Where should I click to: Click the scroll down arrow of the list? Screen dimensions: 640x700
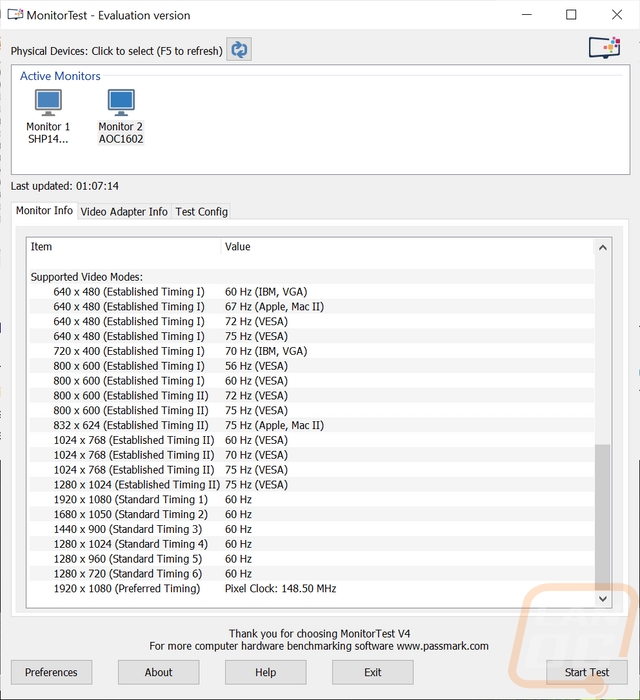603,599
